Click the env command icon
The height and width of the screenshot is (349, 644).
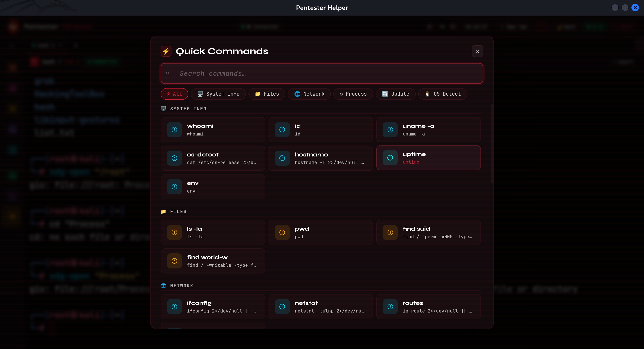(174, 187)
